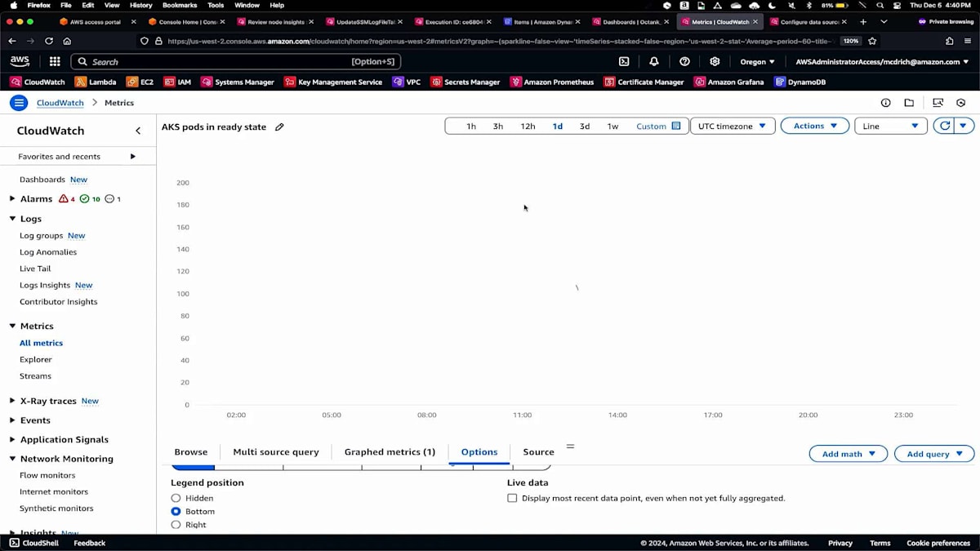Open CloudShell terminal icon in top bar

[x=624, y=61]
